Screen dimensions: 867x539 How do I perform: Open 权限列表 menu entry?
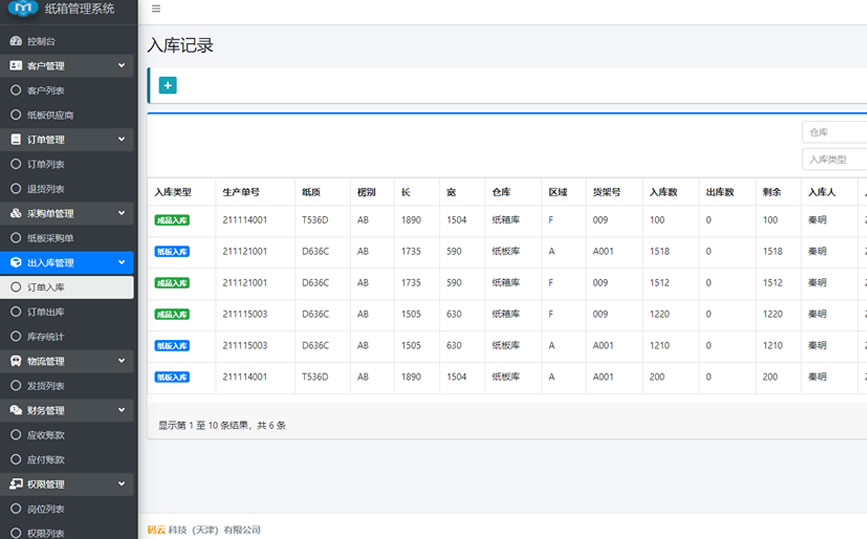coord(67,533)
